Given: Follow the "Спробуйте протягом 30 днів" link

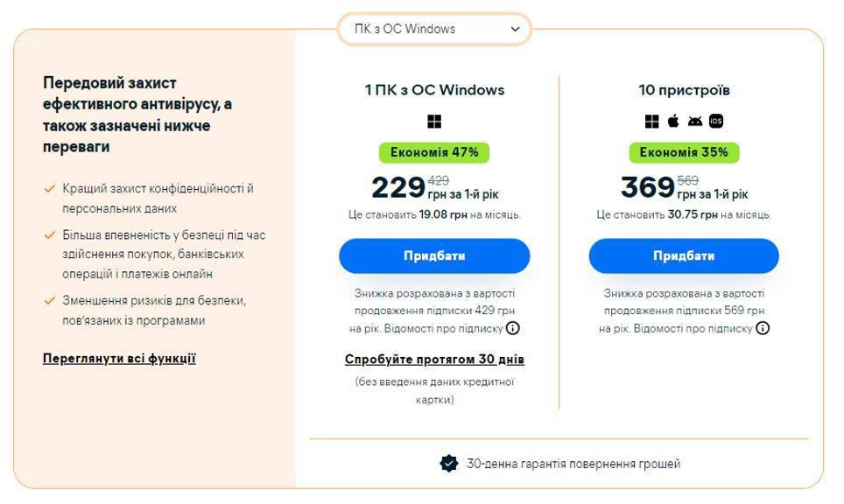Looking at the screenshot, I should click(434, 360).
